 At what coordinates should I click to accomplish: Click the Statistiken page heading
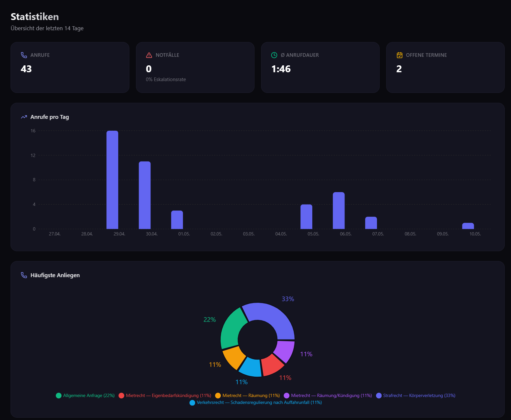35,17
